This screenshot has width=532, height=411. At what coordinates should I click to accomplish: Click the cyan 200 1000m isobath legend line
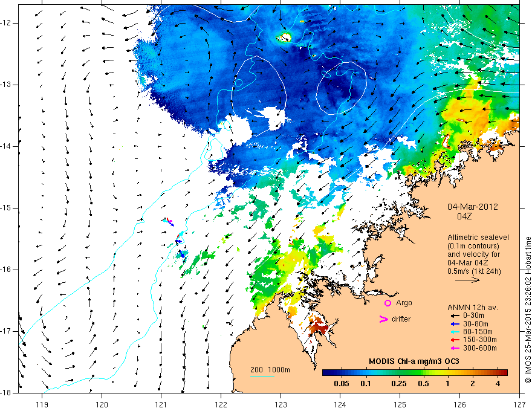click(262, 376)
